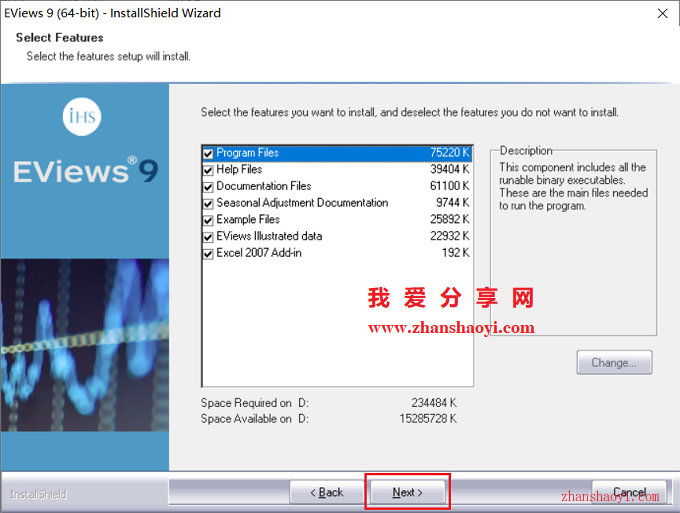
Task: Click the Space Required value 234484 K
Action: click(434, 403)
